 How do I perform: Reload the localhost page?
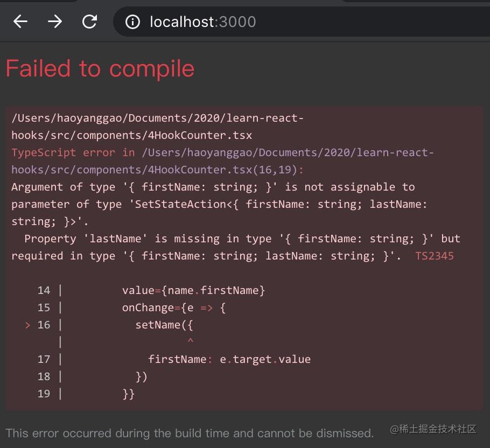click(x=90, y=22)
